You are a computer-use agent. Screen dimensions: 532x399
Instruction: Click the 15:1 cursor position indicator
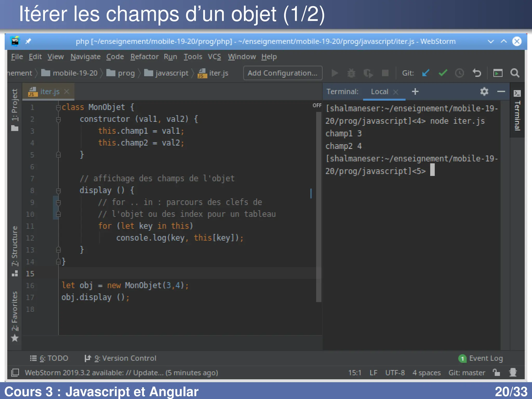coord(355,373)
